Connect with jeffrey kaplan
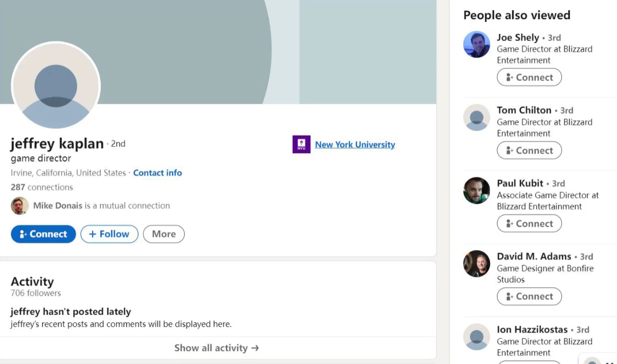617x364 pixels. pyautogui.click(x=43, y=234)
